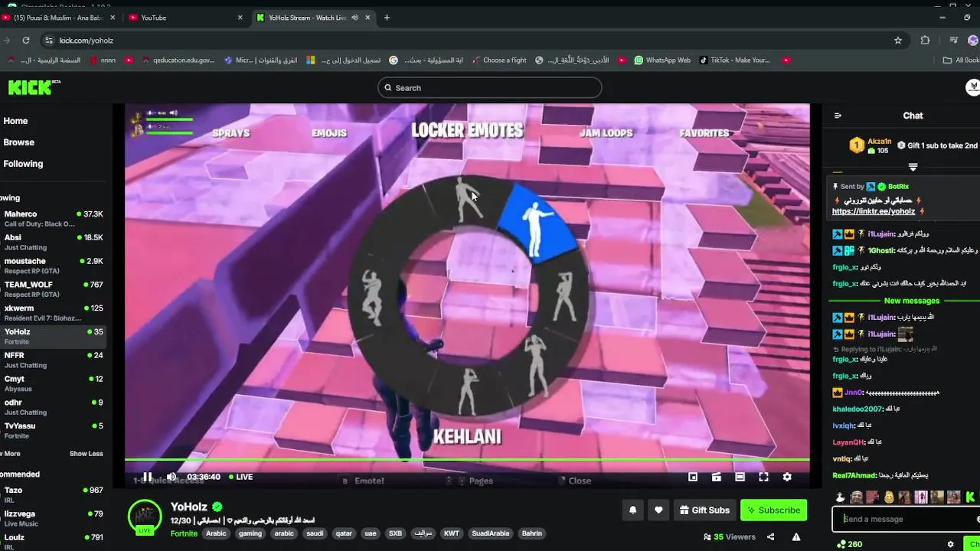
Task: Open NFFR channel in sidebar
Action: point(54,360)
